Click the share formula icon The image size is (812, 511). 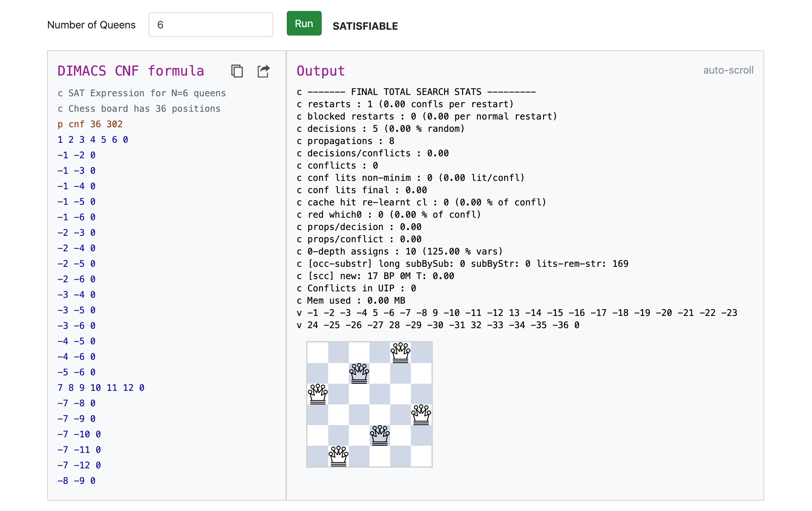[263, 71]
